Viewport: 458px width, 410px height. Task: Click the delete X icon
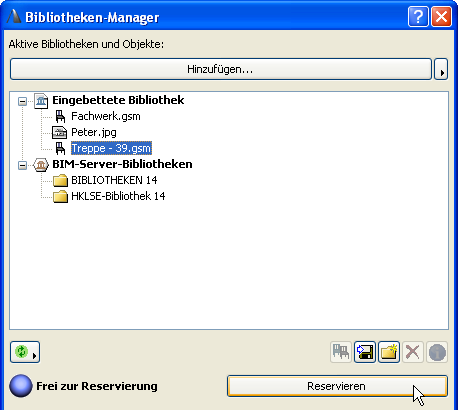[x=413, y=352]
